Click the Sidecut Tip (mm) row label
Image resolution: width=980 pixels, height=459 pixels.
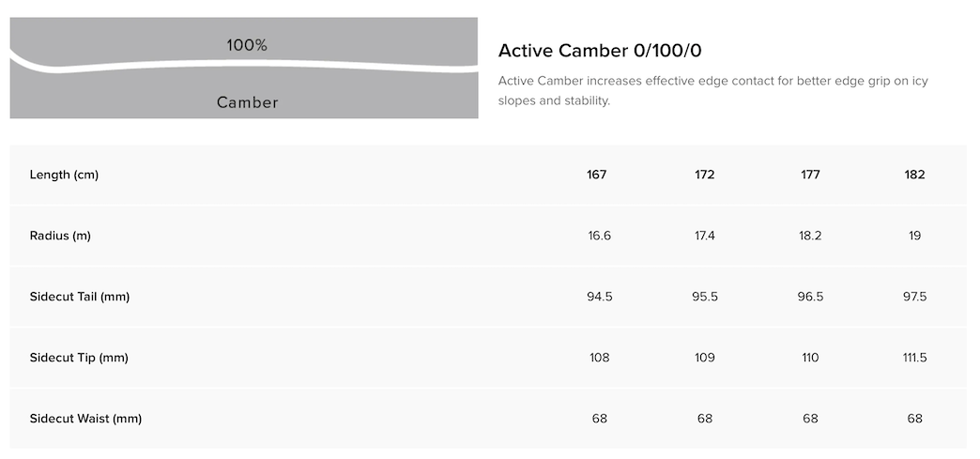(79, 358)
